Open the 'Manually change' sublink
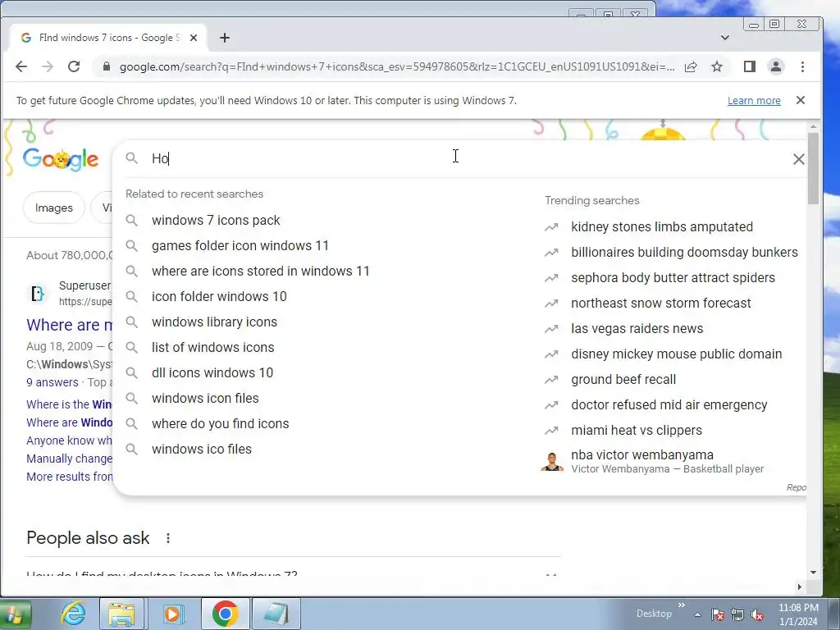The height and width of the screenshot is (630, 840). (x=69, y=459)
